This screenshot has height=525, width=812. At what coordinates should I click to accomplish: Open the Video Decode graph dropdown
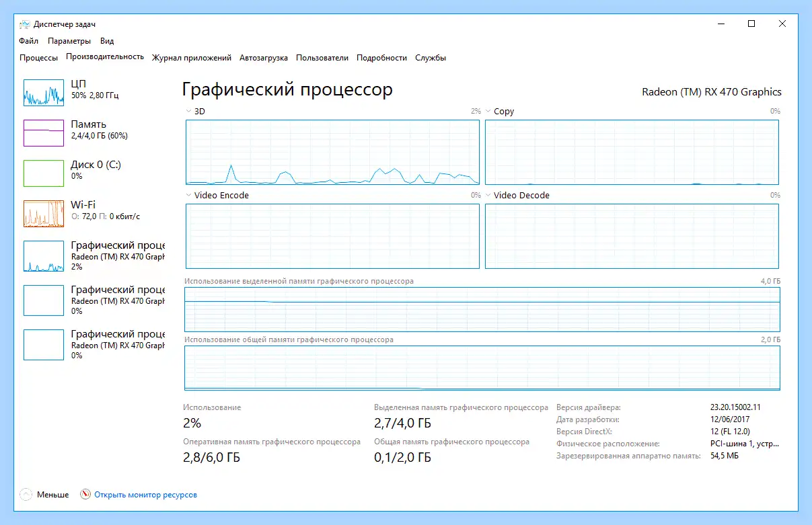[488, 196]
